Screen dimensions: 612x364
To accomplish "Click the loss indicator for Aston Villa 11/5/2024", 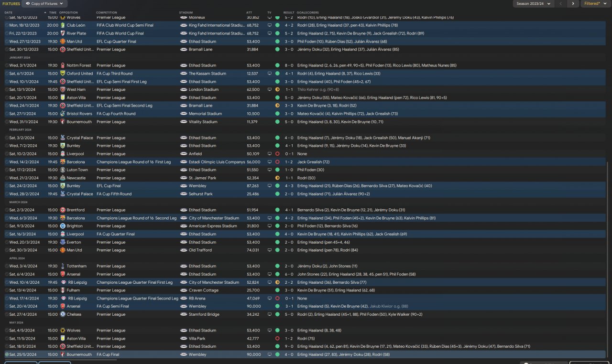I will [277, 338].
